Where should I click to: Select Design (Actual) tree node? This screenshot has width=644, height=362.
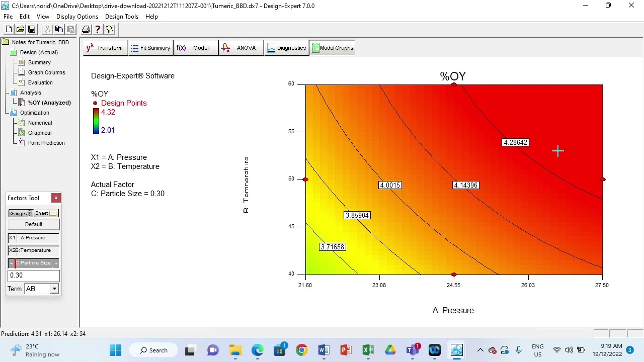click(x=39, y=52)
